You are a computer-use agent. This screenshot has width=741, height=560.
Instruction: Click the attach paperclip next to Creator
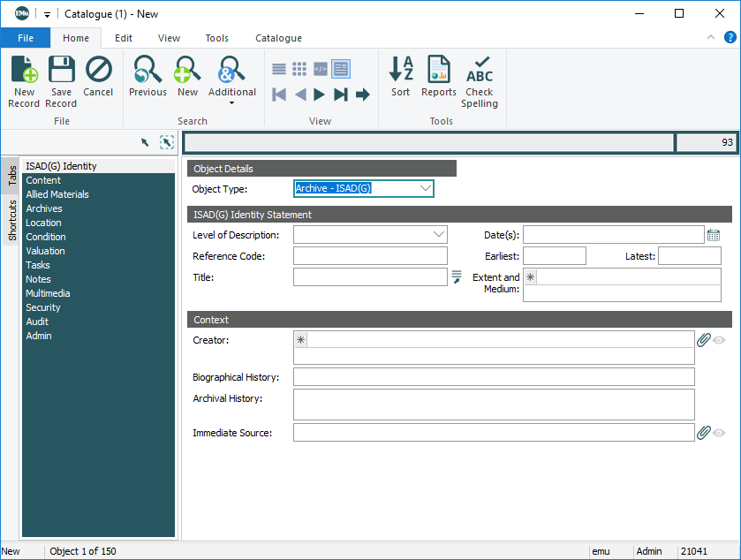703,340
